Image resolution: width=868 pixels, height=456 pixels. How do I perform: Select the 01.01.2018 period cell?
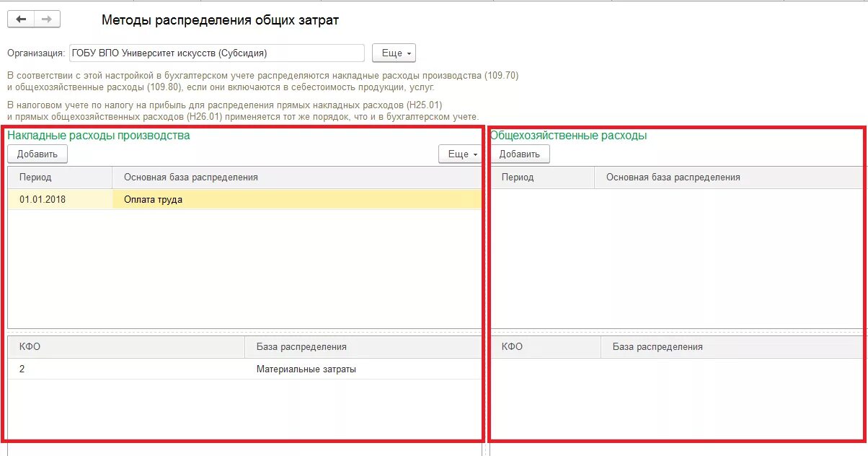click(61, 200)
